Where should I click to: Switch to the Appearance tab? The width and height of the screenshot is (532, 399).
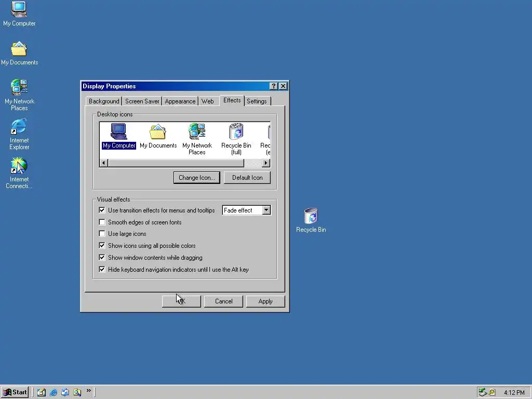coord(180,101)
